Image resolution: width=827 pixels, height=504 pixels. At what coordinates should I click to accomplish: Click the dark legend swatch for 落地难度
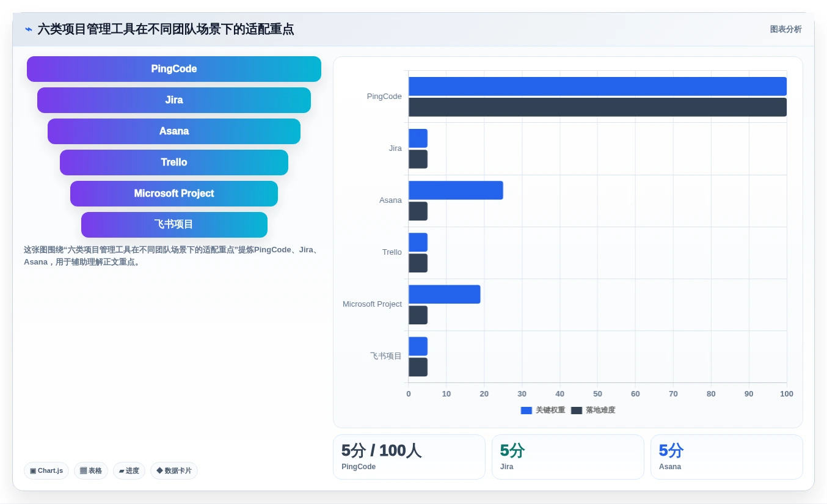[x=577, y=411]
